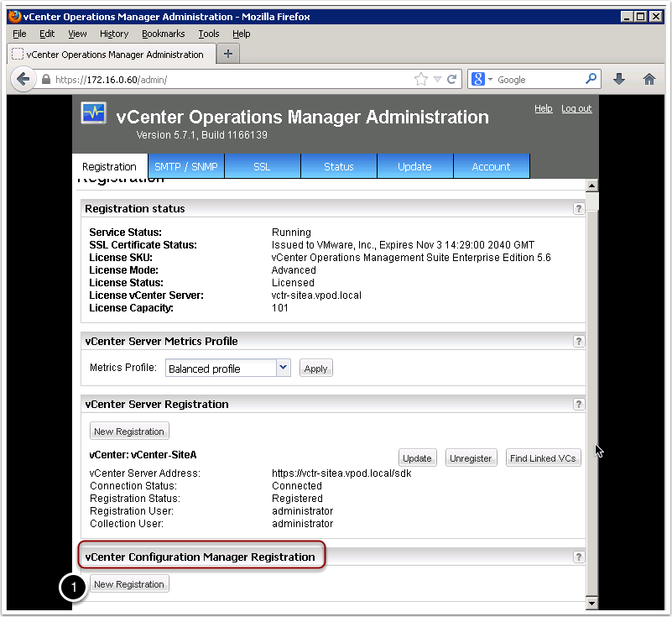Open help for the Registration status section
This screenshot has height=617, width=672.
click(x=578, y=209)
